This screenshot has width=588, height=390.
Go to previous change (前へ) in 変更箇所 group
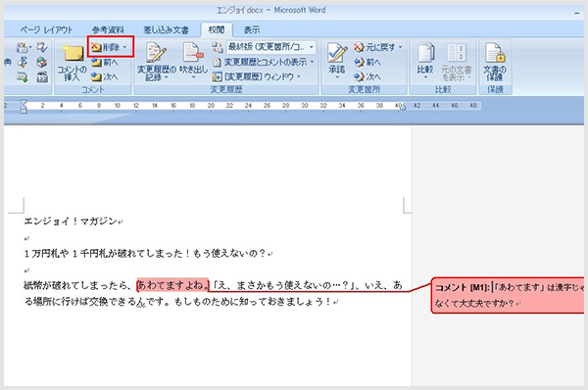(367, 63)
